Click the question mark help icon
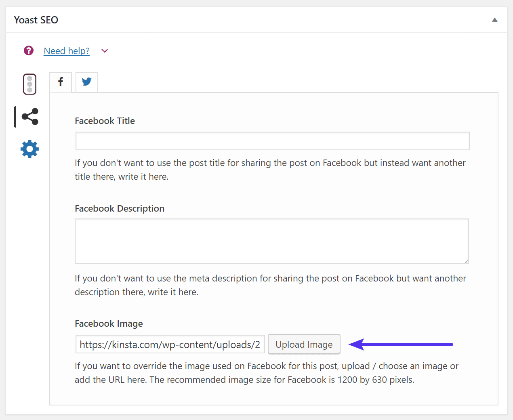 click(28, 50)
